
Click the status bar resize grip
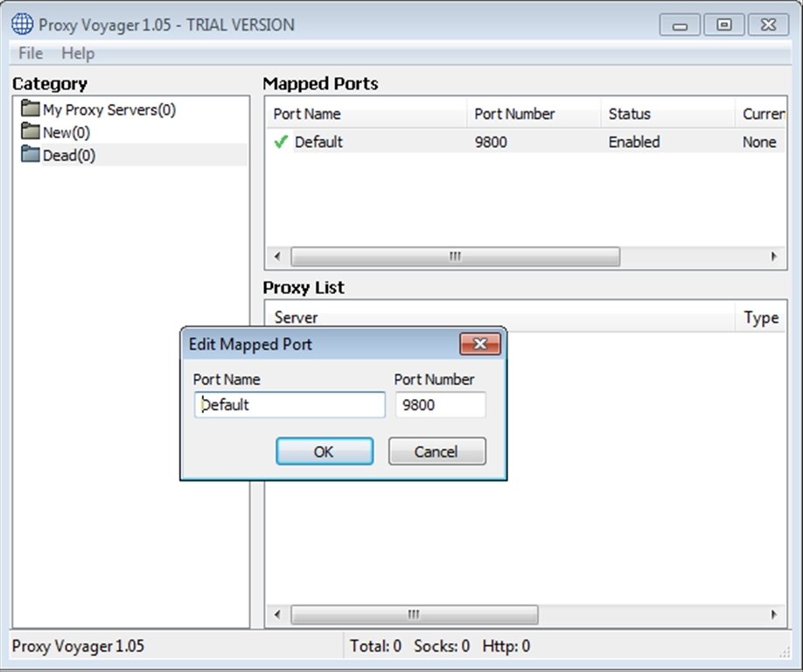pyautogui.click(x=784, y=652)
